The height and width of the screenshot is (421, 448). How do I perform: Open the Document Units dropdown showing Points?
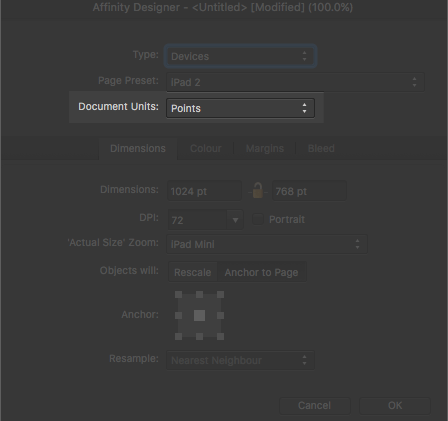[240, 108]
